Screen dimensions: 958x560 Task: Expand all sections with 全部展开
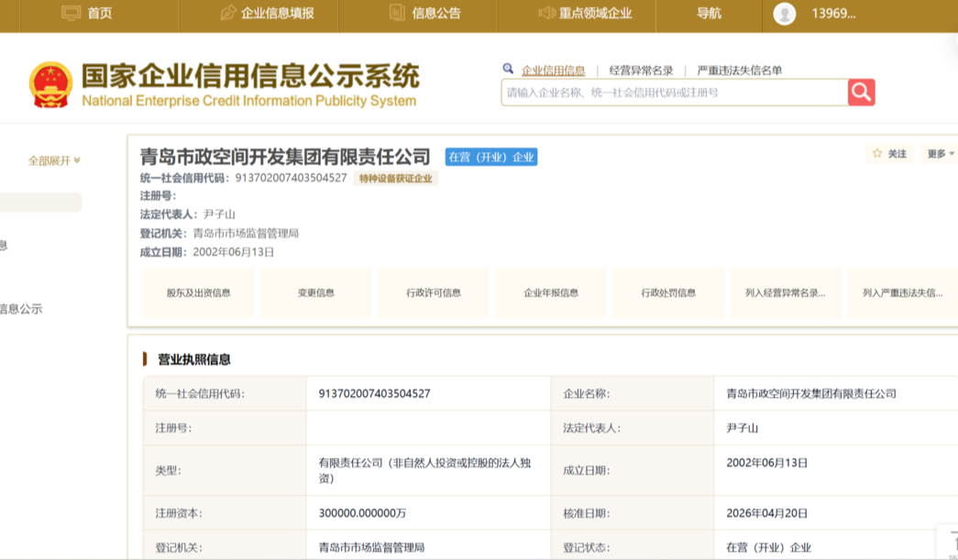[54, 161]
